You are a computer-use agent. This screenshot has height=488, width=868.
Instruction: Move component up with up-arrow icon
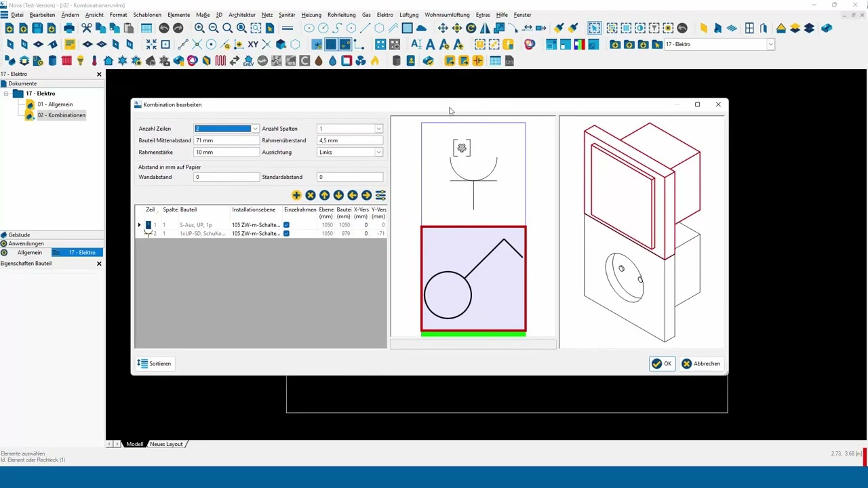point(324,195)
